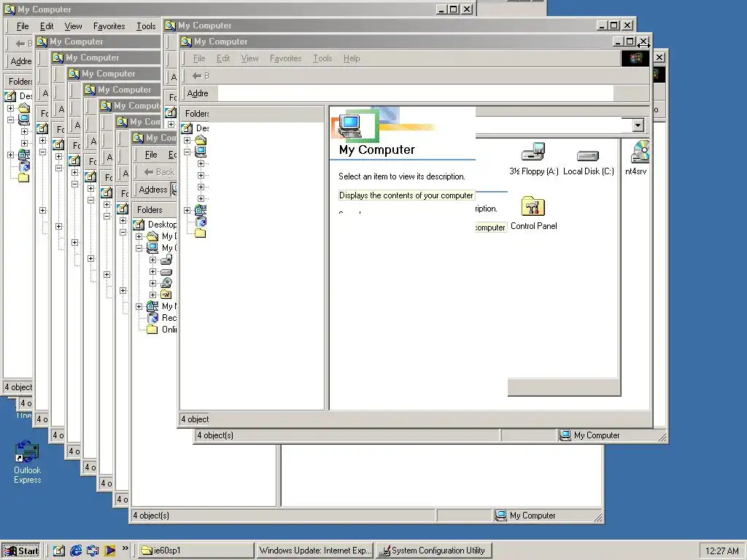Select My Computer icon in front window tree
This screenshot has width=747, height=560.
click(x=201, y=152)
